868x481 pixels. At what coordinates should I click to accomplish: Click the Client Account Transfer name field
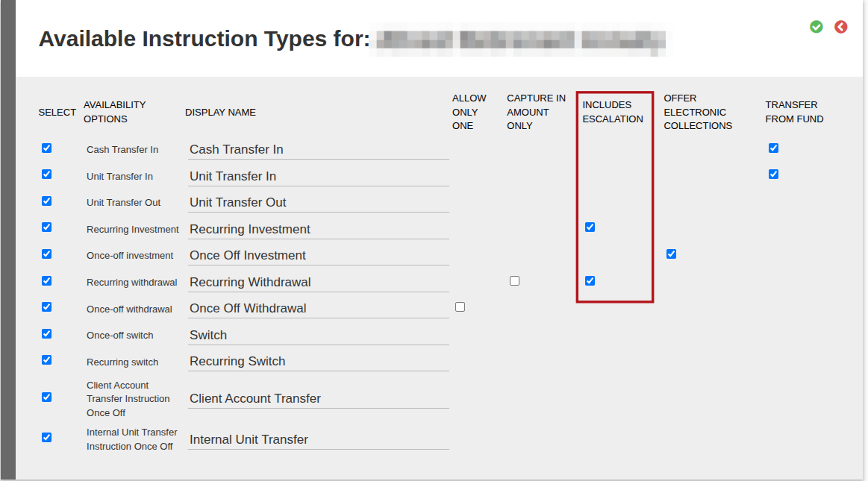318,399
